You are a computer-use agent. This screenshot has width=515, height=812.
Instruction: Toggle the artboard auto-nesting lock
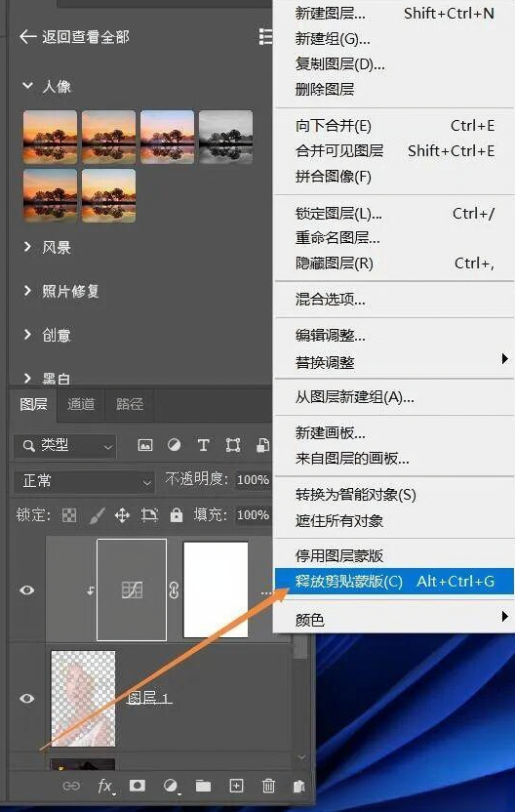149,514
